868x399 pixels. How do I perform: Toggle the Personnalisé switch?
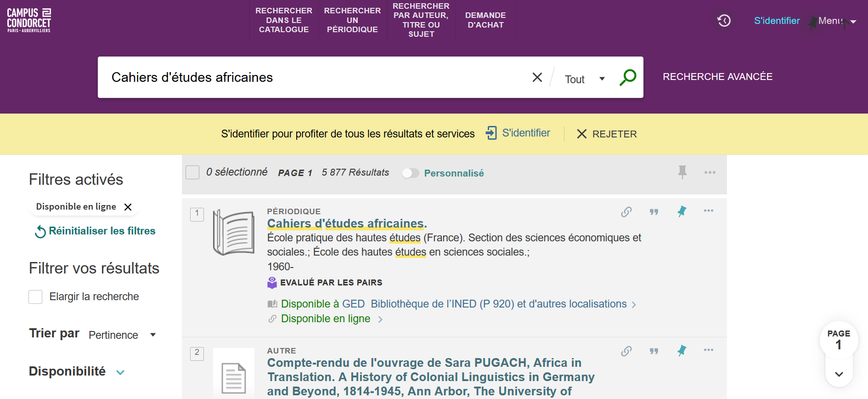pyautogui.click(x=411, y=173)
